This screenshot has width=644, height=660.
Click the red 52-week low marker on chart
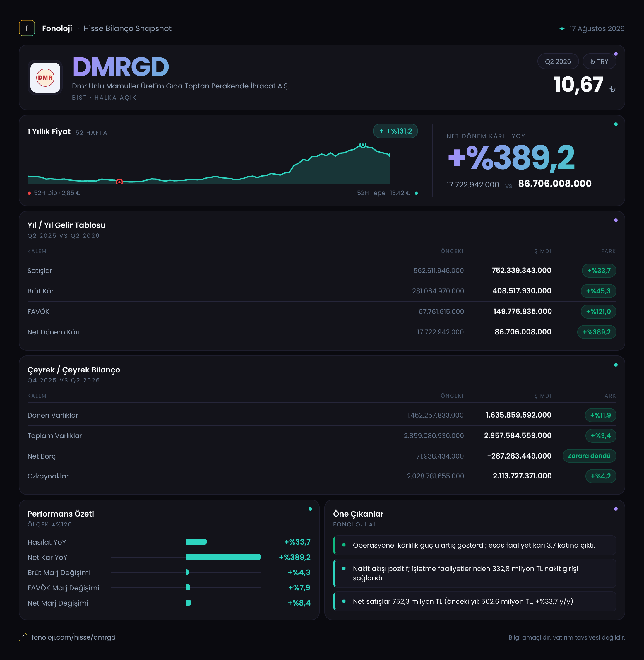tap(119, 182)
